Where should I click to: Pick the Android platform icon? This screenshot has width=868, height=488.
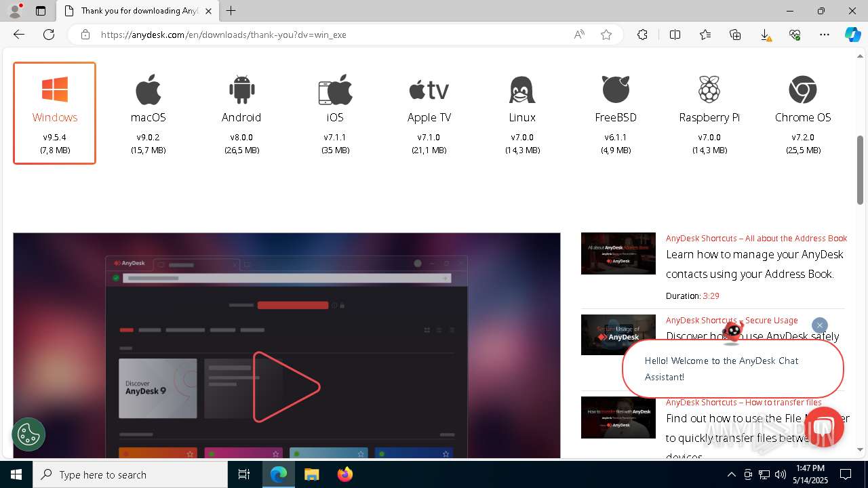241,89
